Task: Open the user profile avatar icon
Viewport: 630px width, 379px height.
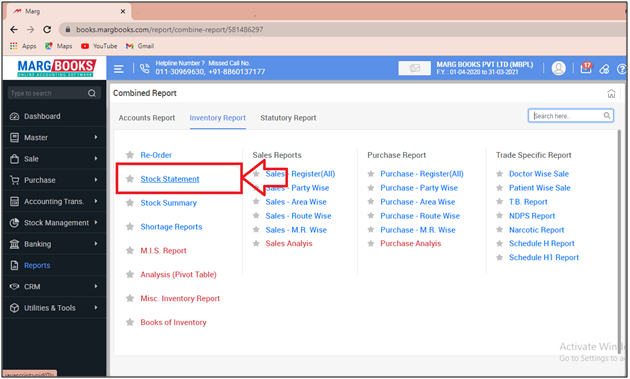Action: tap(558, 68)
